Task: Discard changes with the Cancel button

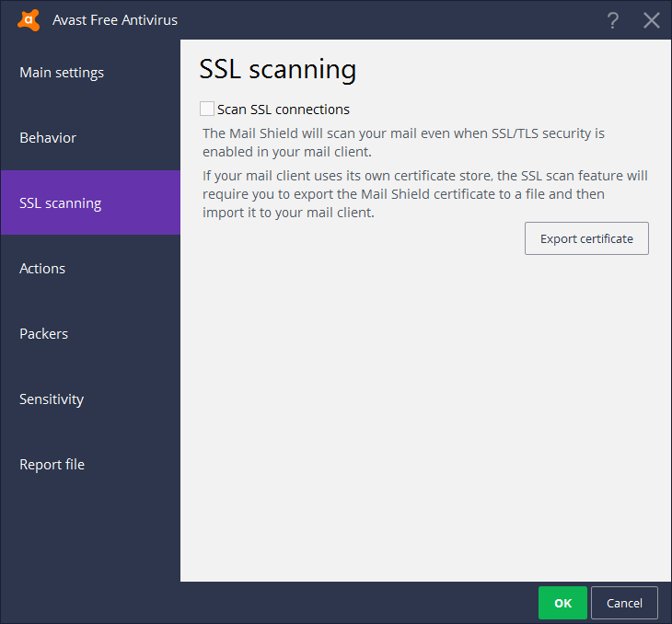Action: pos(624,603)
